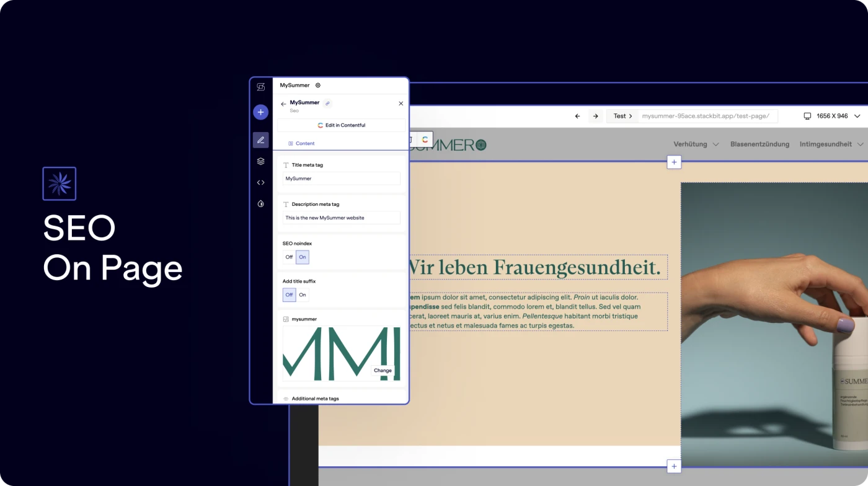Click the image icon beside mysummer
The width and height of the screenshot is (868, 486).
coord(286,319)
